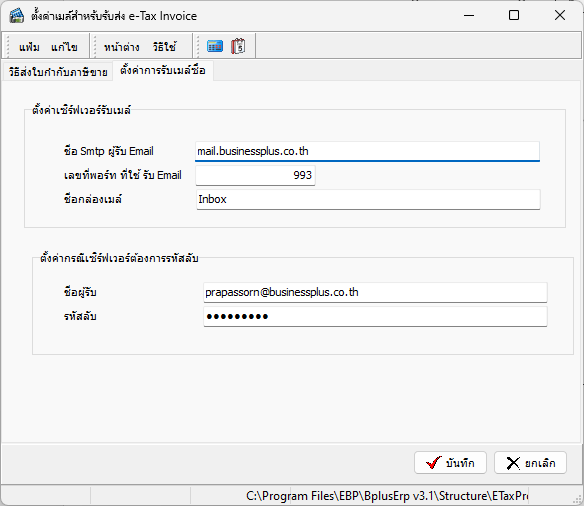The height and width of the screenshot is (506, 584).
Task: Click the clipboard notepad toolbar icon
Action: (238, 46)
